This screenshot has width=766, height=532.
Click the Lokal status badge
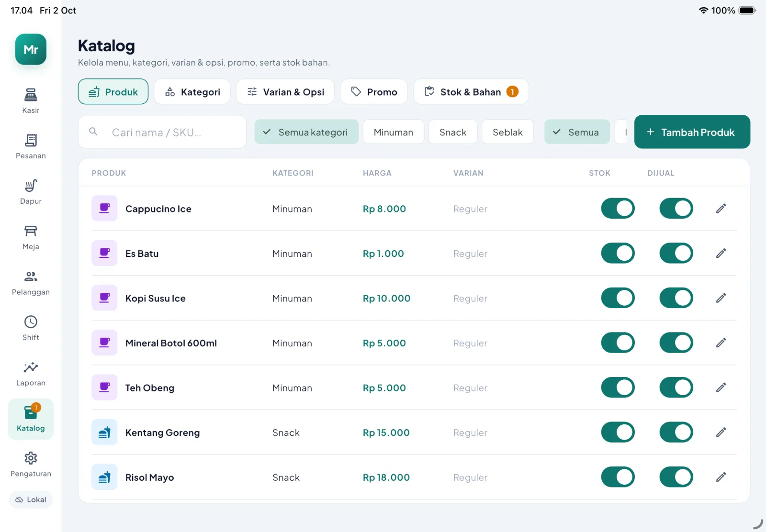(x=31, y=499)
